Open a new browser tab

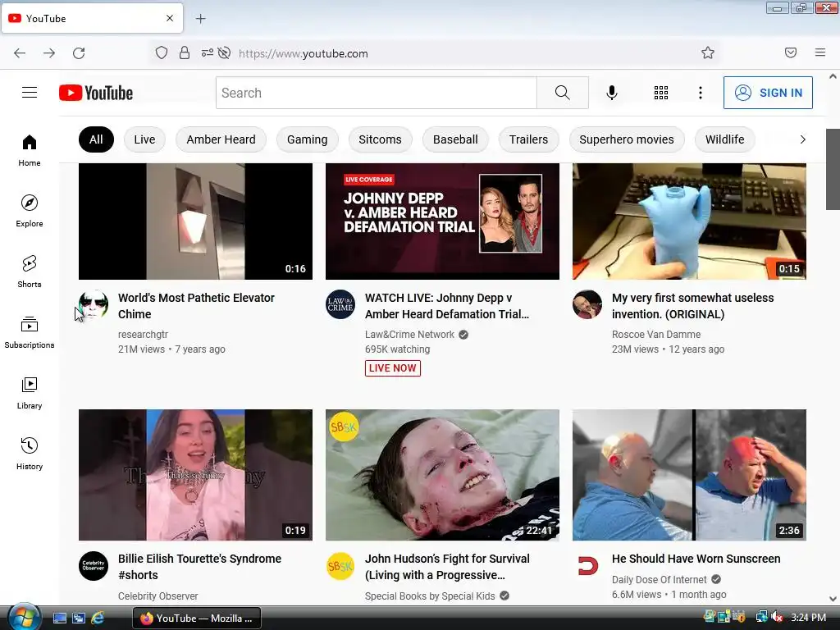(x=200, y=19)
